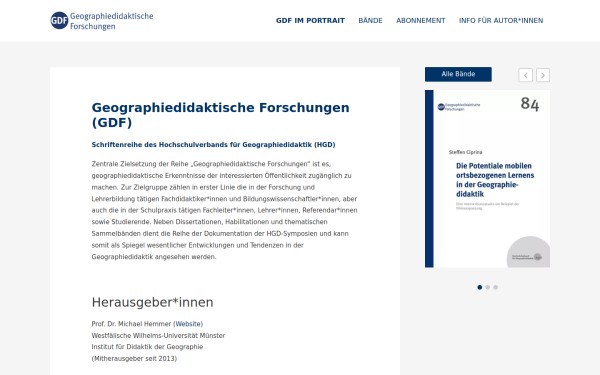Click subtitle Schriftenreihe des Hochschulverbands für Geographiedidaktik

(x=213, y=145)
